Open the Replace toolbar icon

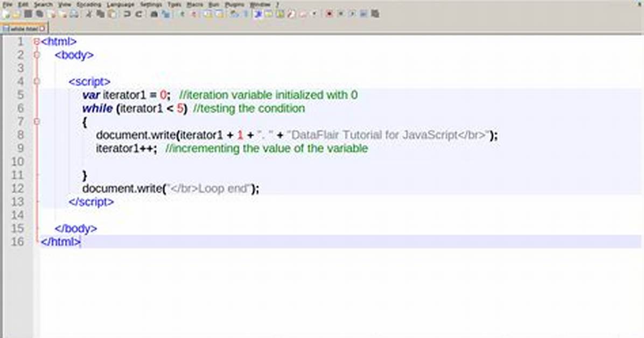pos(166,14)
